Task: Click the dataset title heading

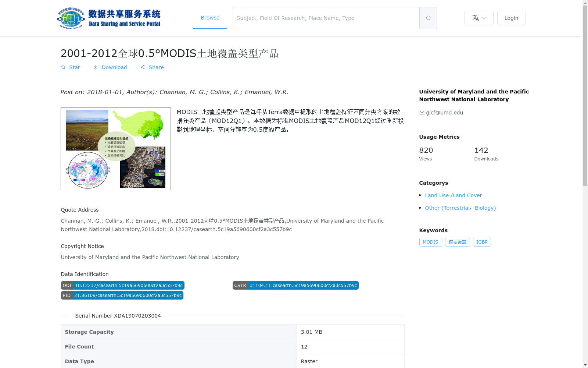Action: tap(169, 53)
